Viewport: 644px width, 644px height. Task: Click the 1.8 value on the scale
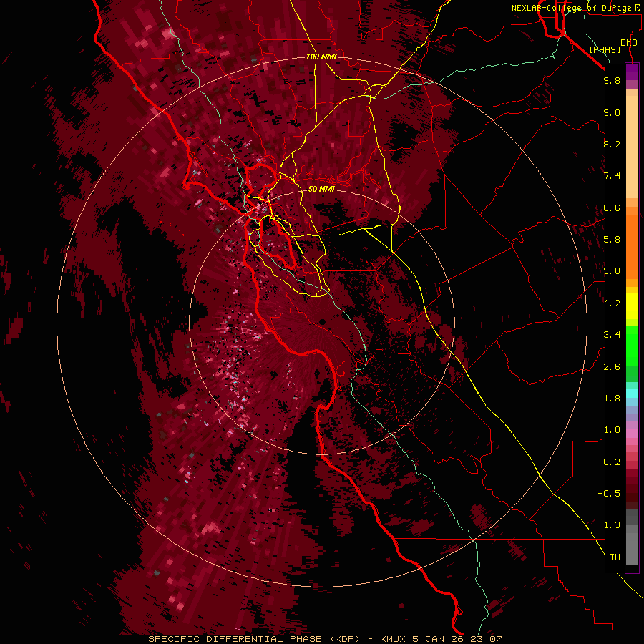(x=612, y=399)
